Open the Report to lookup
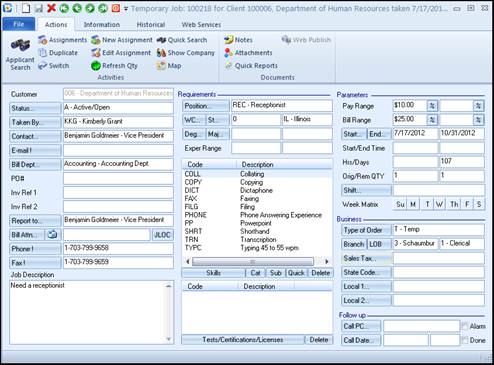 tap(35, 221)
